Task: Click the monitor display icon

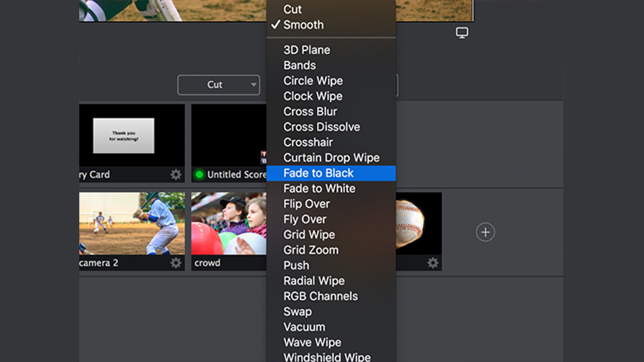Action: click(462, 32)
